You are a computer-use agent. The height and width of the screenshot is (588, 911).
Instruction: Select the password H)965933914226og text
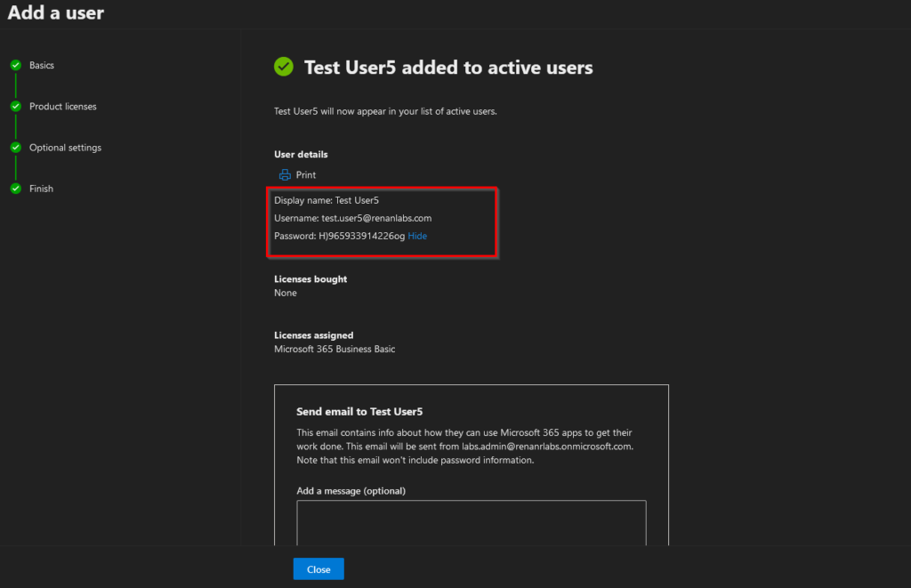click(361, 236)
